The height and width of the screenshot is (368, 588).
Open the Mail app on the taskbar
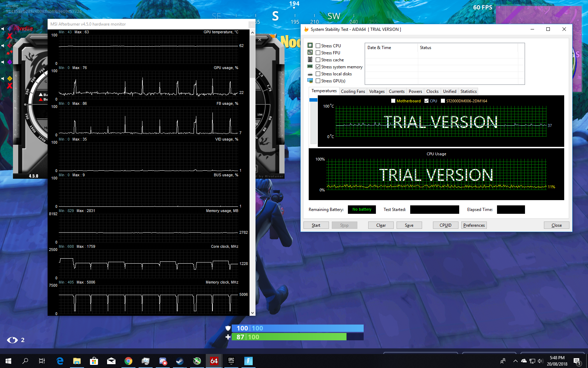coord(111,361)
